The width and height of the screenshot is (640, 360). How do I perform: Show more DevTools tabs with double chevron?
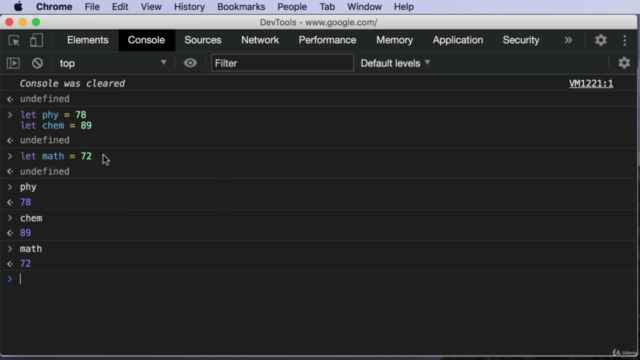tap(568, 40)
